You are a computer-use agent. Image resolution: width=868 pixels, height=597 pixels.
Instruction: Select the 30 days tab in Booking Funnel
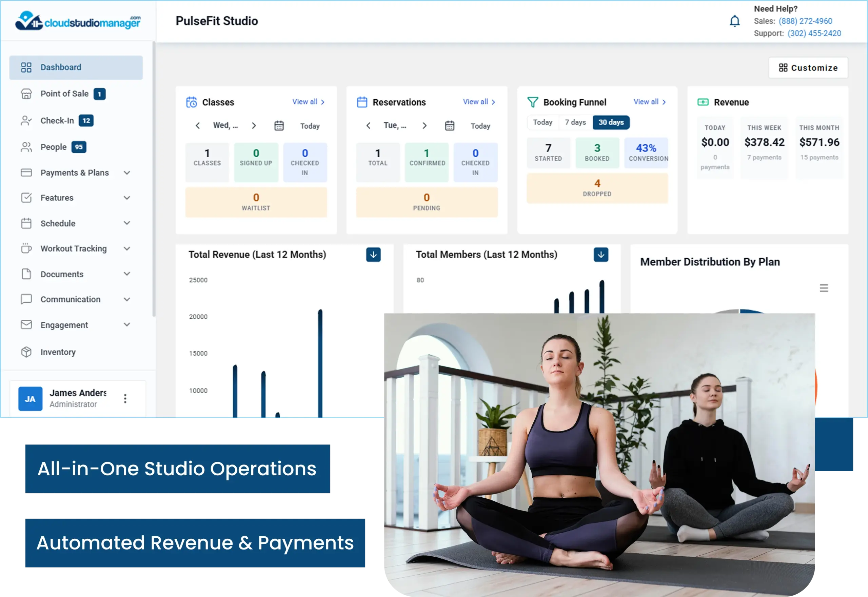611,122
